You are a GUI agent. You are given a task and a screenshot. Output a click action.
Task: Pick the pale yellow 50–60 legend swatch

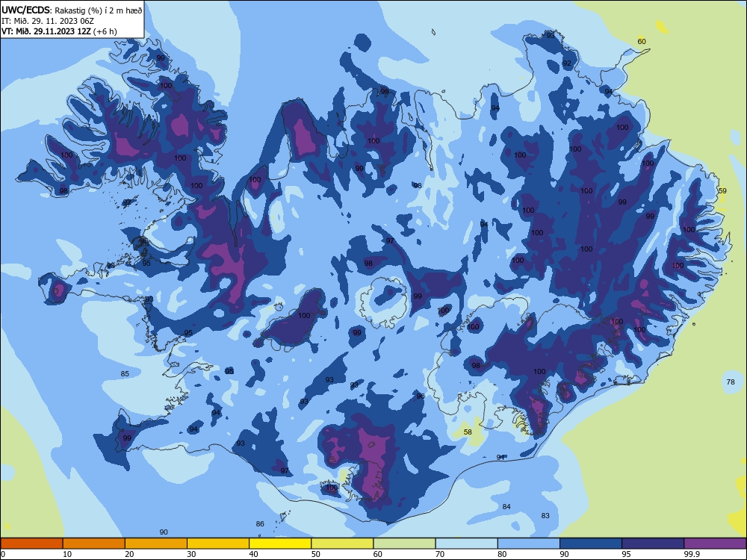(x=342, y=544)
